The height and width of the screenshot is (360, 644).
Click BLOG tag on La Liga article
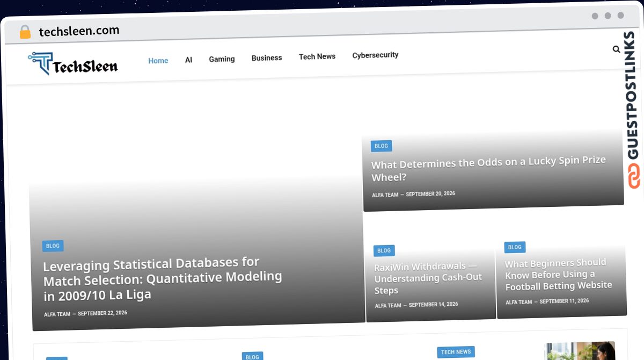click(x=53, y=246)
